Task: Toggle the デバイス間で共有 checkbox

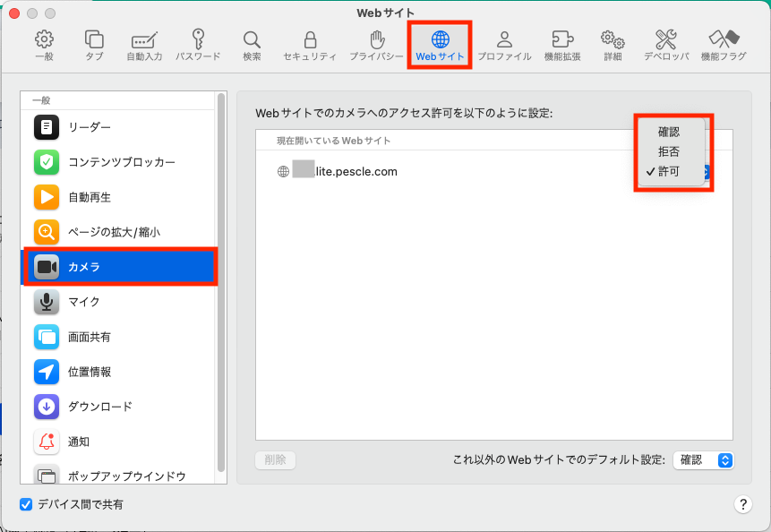Action: [x=25, y=504]
